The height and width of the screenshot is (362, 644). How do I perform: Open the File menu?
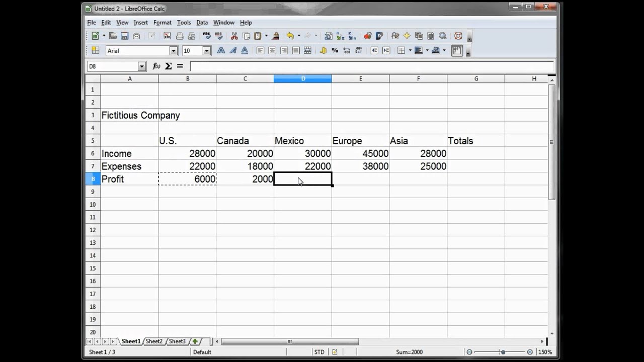pos(91,23)
